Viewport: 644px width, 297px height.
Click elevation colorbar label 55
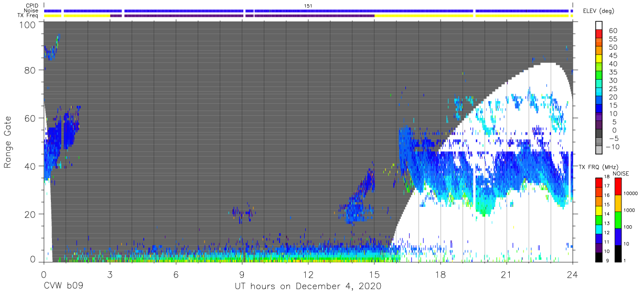coord(613,39)
